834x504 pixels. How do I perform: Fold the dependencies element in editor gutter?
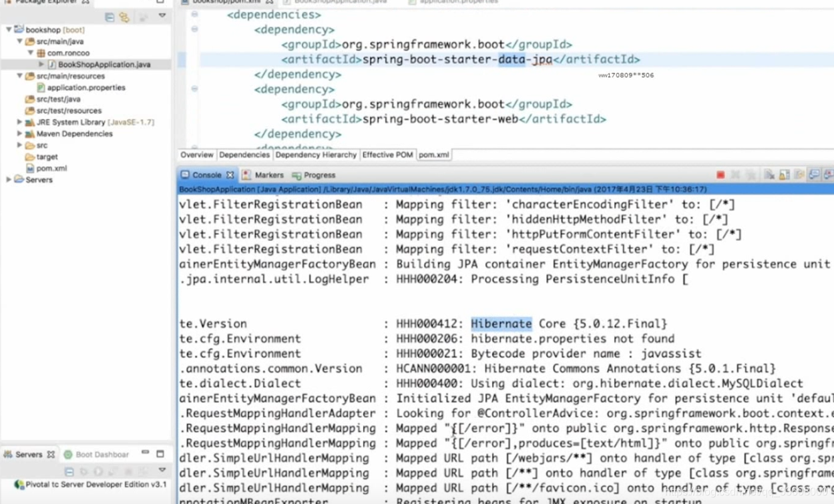point(194,15)
